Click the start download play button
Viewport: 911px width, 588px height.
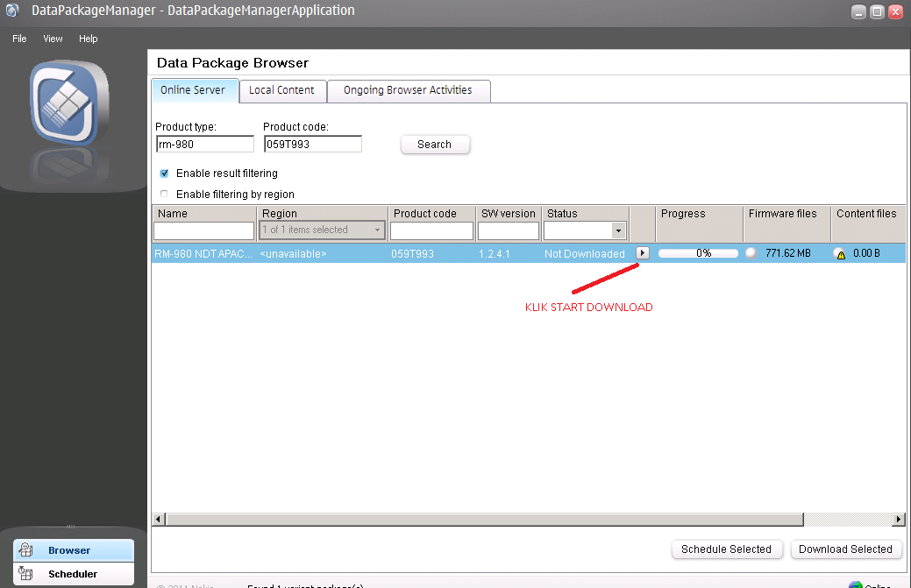pos(642,253)
